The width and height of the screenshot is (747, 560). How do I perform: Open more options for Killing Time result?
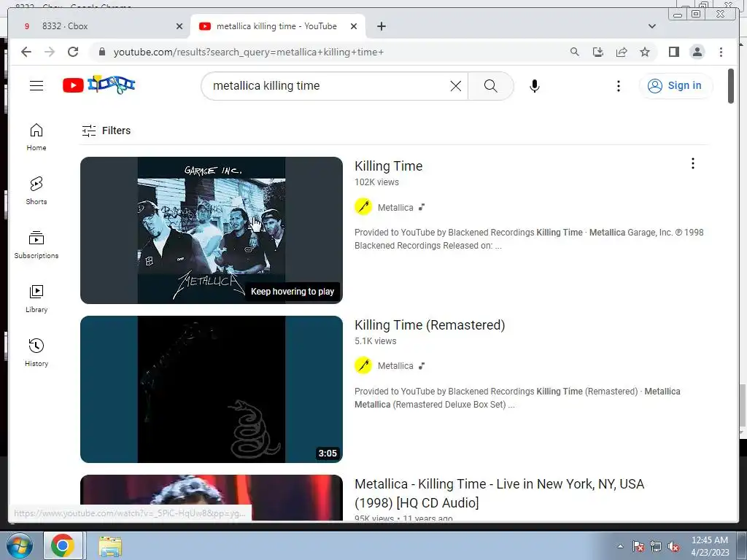tap(693, 164)
